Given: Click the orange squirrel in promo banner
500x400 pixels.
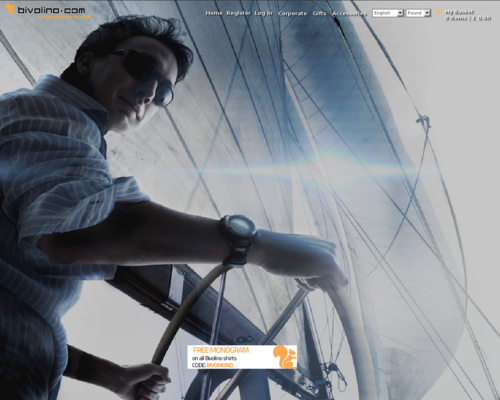Looking at the screenshot, I should pyautogui.click(x=285, y=357).
